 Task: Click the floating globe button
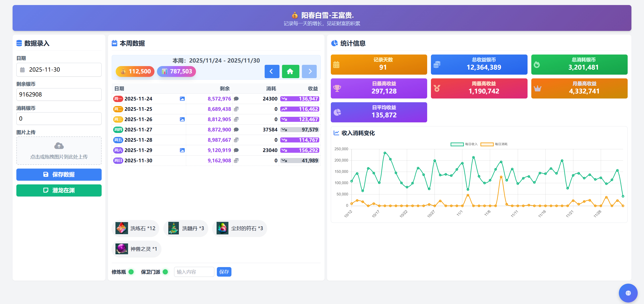tap(628, 293)
